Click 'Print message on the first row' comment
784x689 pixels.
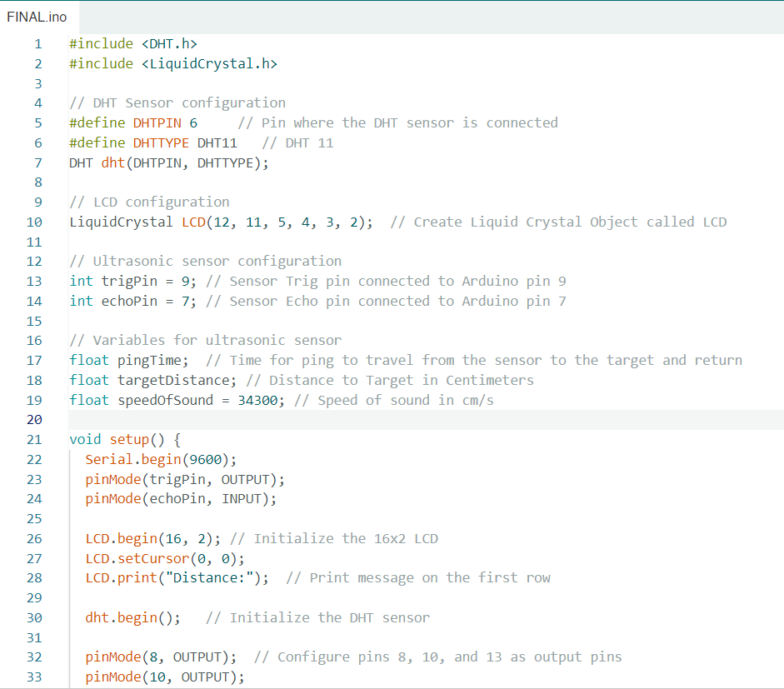click(430, 578)
